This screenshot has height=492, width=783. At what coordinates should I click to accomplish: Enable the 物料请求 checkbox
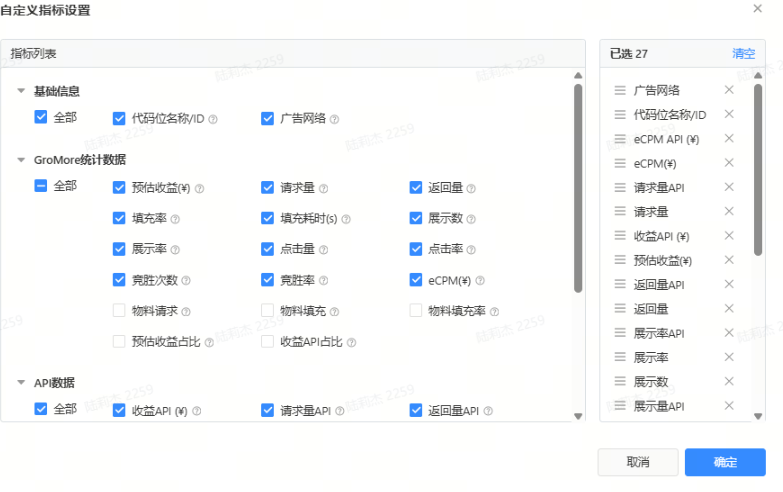pos(120,311)
